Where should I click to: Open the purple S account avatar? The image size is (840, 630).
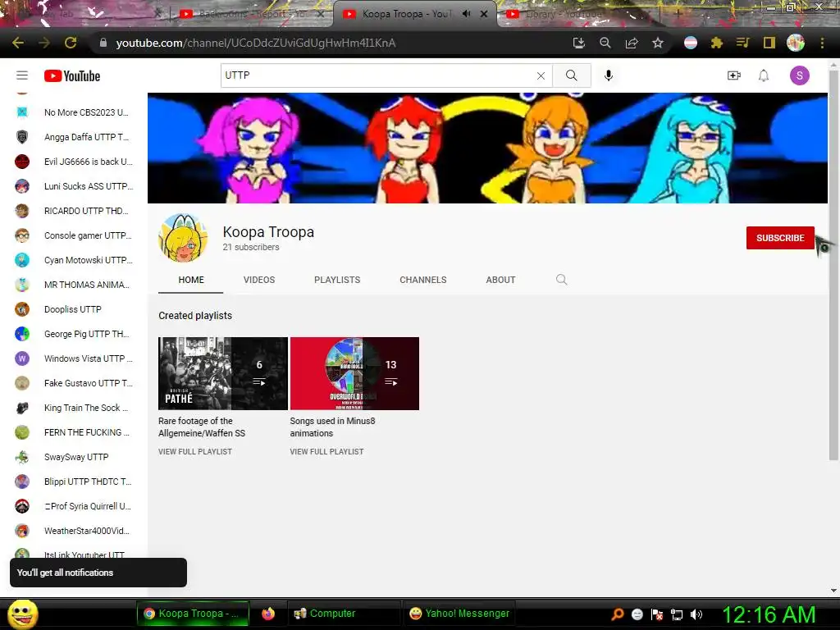(x=799, y=75)
